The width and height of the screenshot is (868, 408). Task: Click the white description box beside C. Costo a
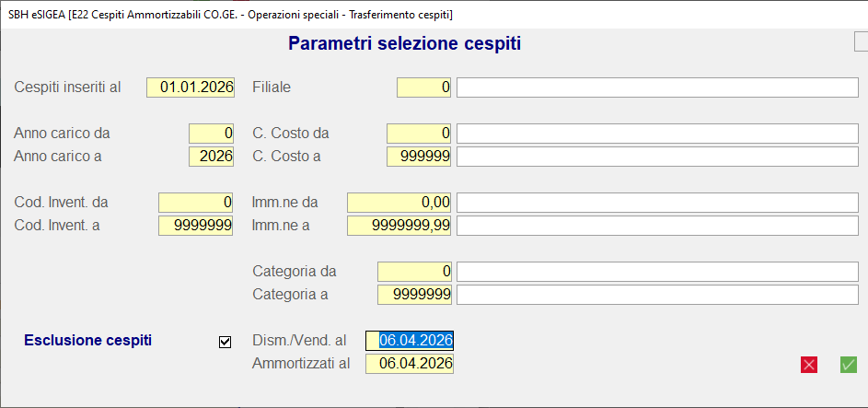657,157
